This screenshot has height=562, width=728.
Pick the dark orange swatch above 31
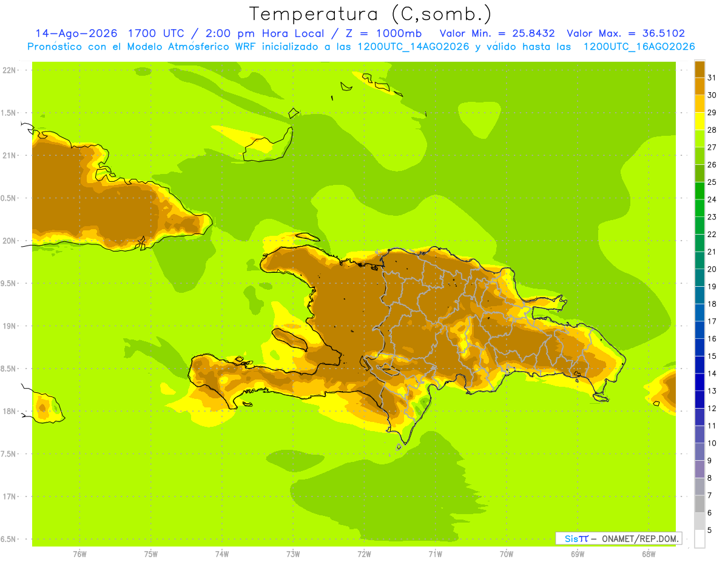click(x=699, y=69)
